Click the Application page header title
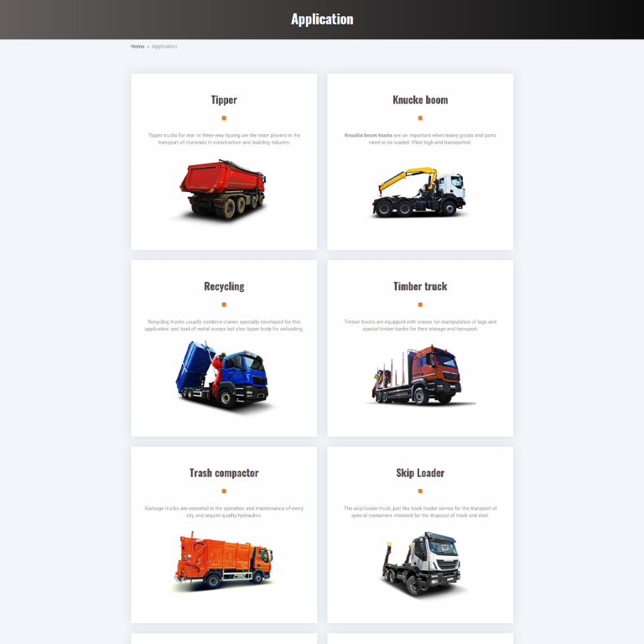644x644 pixels. click(x=322, y=19)
